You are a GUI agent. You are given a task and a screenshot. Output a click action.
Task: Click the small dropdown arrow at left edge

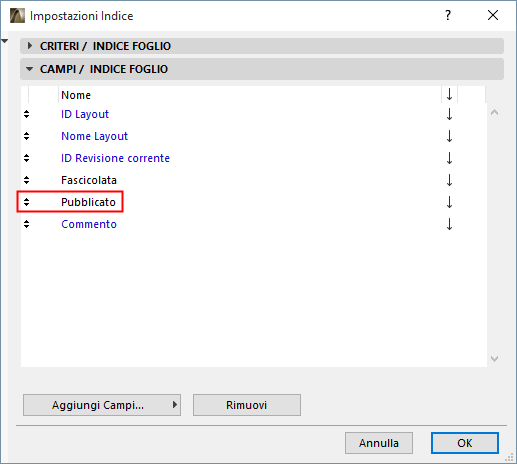point(5,41)
